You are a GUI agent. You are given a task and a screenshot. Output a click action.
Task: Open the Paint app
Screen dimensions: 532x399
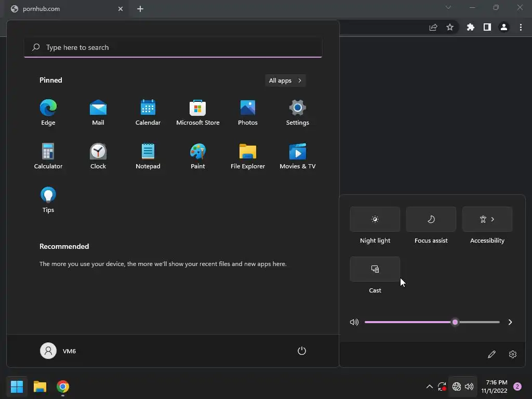(x=198, y=156)
